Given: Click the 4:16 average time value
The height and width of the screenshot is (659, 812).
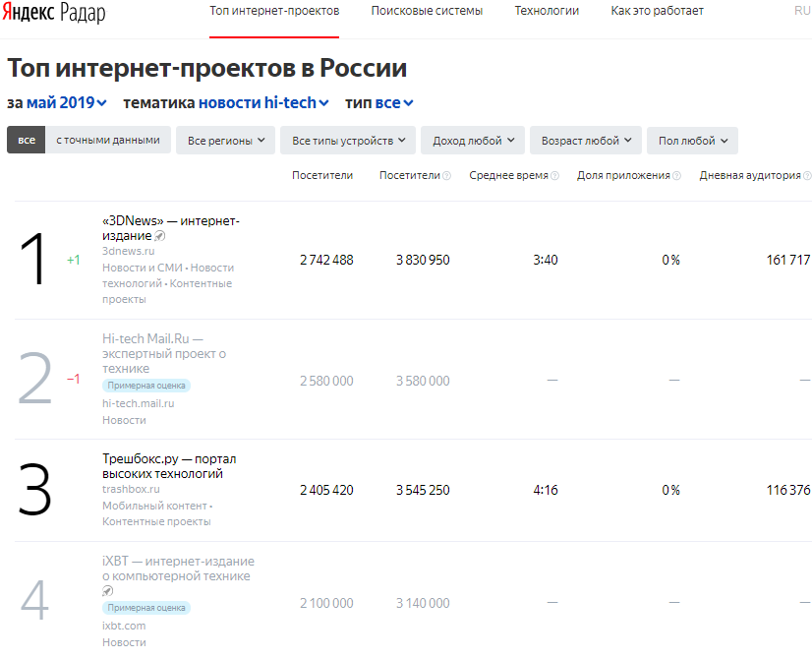Looking at the screenshot, I should (546, 490).
